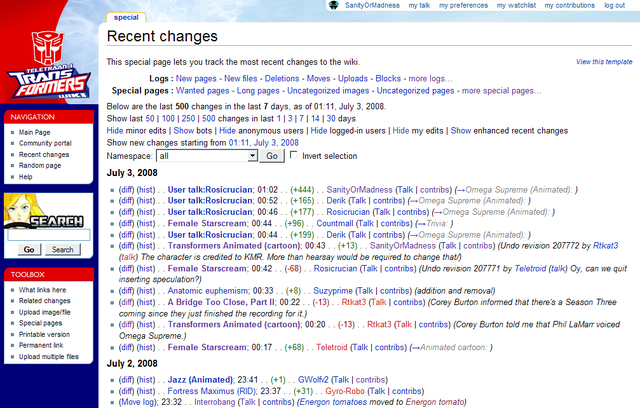The width and height of the screenshot is (640, 408).
Task: Click the user avatar icon beside SanityOrMadness
Action: (x=334, y=5)
